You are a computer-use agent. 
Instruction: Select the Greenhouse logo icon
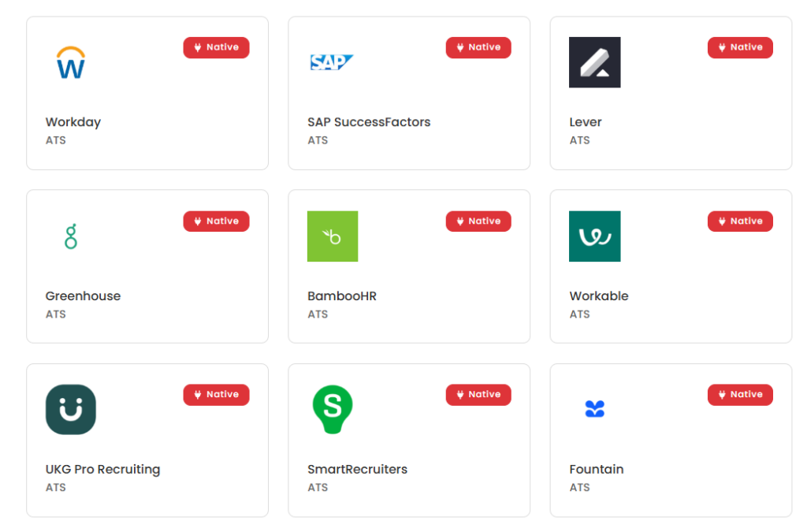70,236
